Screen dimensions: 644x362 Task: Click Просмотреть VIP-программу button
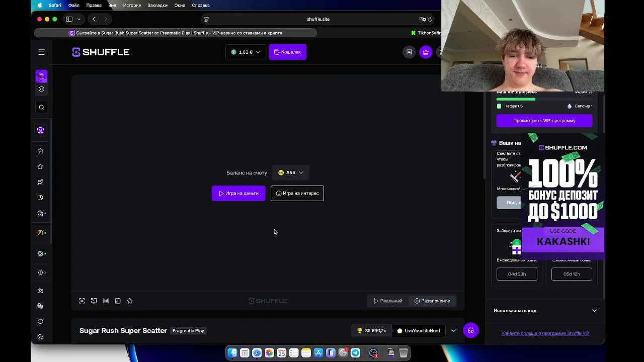(x=544, y=121)
